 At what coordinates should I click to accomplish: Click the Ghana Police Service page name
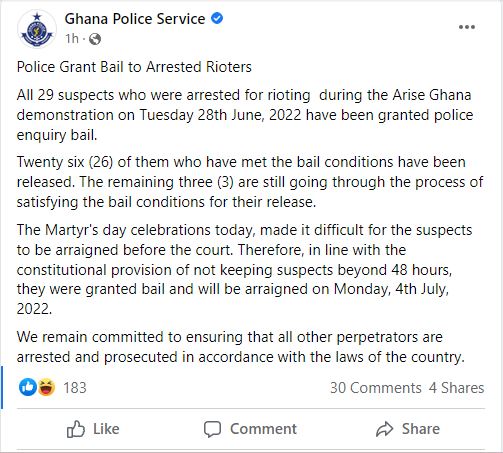coord(135,19)
